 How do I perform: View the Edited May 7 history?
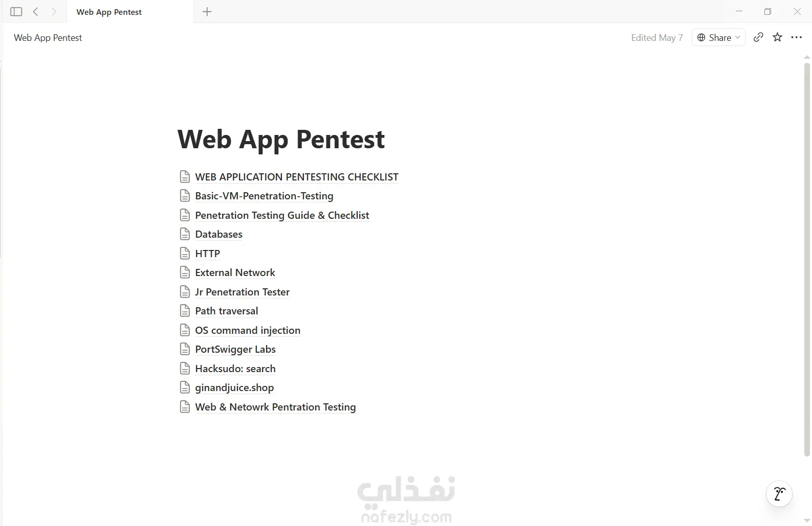(657, 38)
